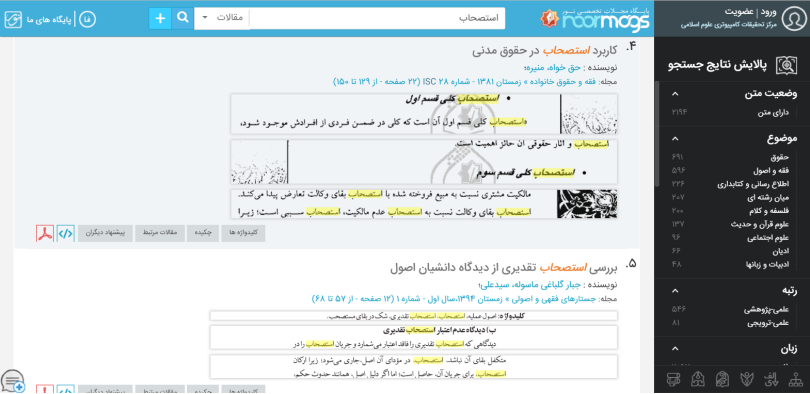810x394 pixels.
Task: Click the پیشنهاد دیگران button of result 4
Action: point(105,233)
